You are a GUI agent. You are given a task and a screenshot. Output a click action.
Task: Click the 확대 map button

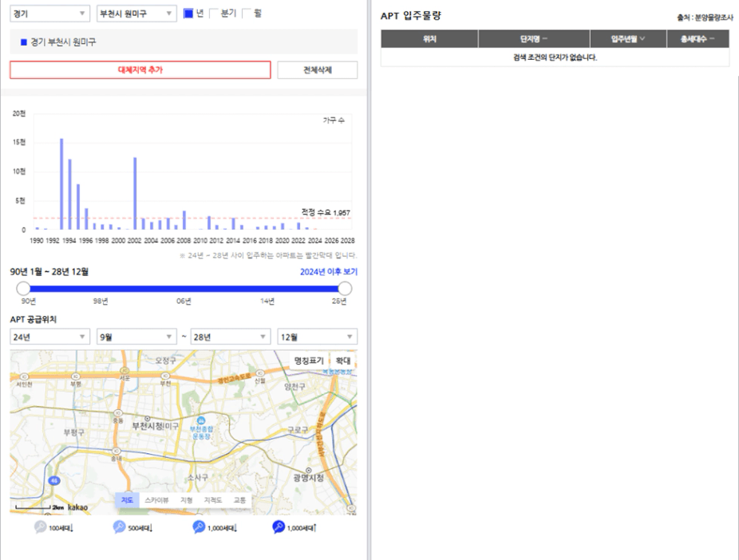(x=343, y=361)
